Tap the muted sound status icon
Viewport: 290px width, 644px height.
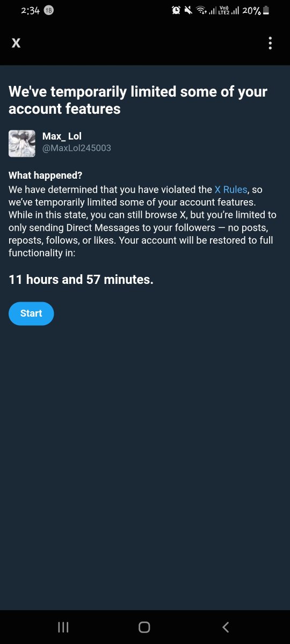[x=189, y=10]
